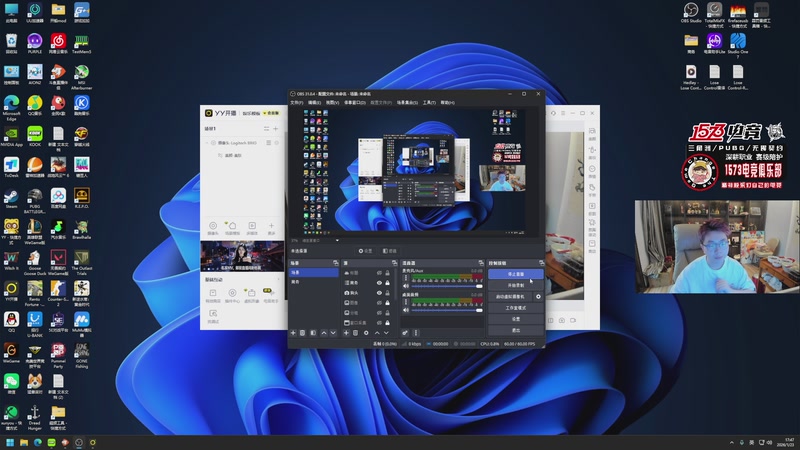Move scene down using Scenes toolbar arrow
Viewport: 800px width, 450px height.
(x=333, y=333)
